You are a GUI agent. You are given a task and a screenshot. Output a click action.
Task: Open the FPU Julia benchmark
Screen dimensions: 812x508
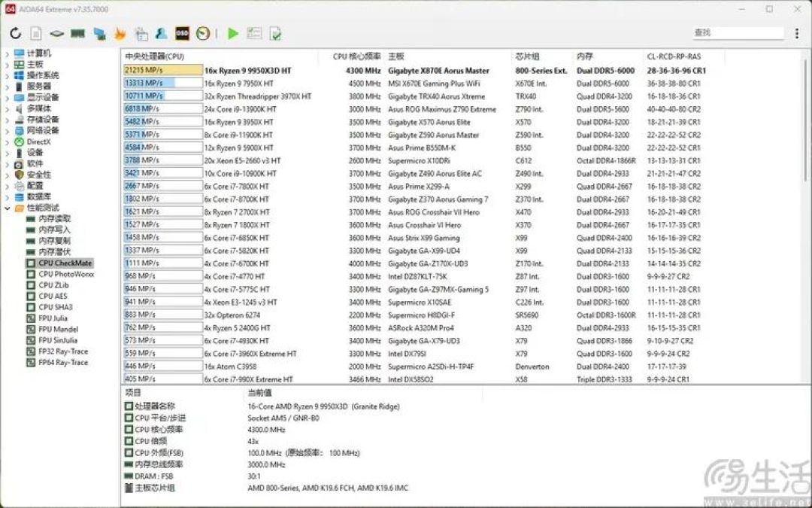pyautogui.click(x=53, y=318)
